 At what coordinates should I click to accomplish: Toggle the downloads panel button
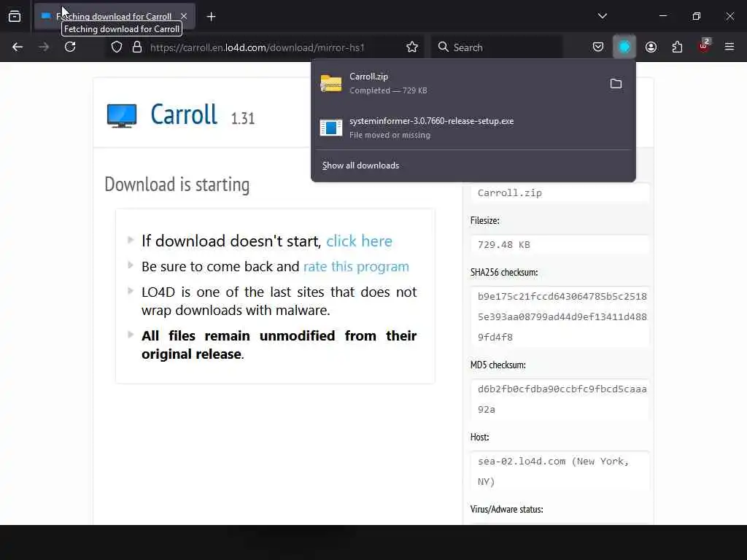pos(624,47)
